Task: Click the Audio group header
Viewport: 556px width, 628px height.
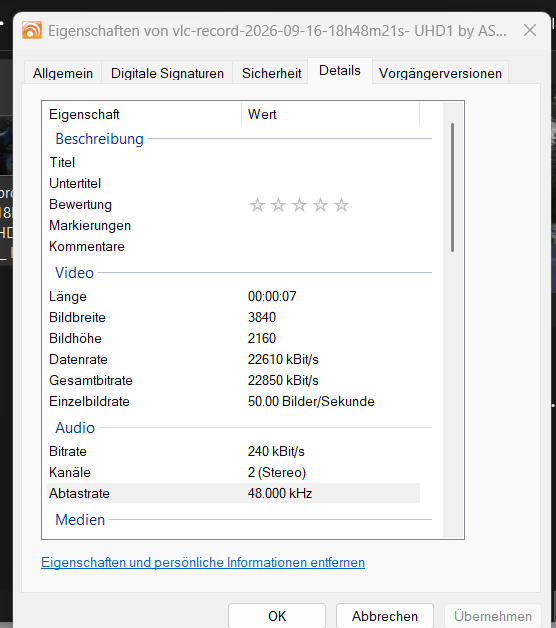Action: 75,428
